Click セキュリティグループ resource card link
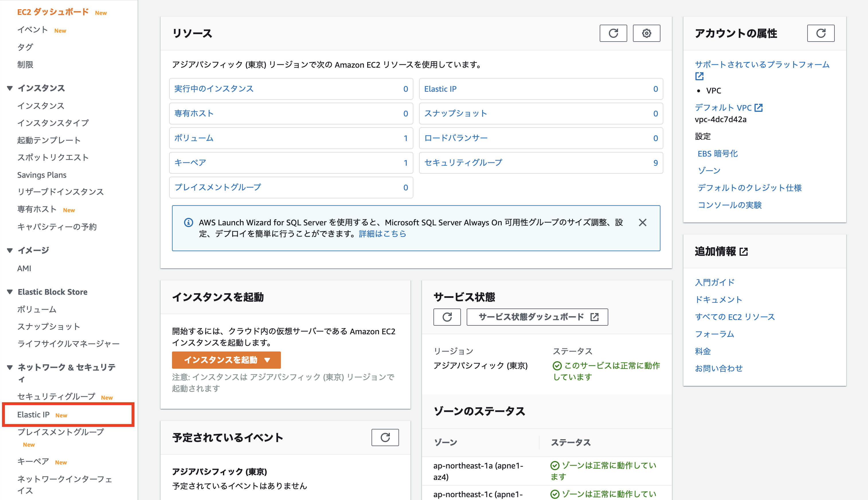 click(x=463, y=163)
